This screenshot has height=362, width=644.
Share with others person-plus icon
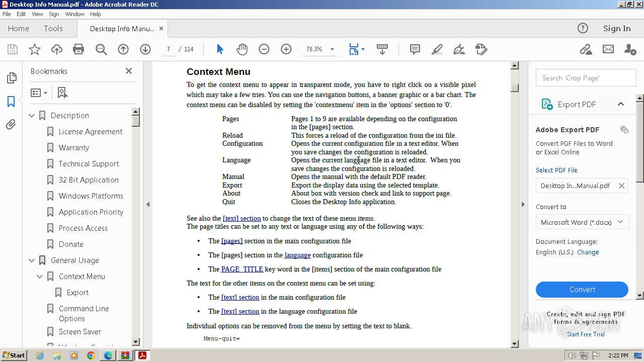click(630, 49)
